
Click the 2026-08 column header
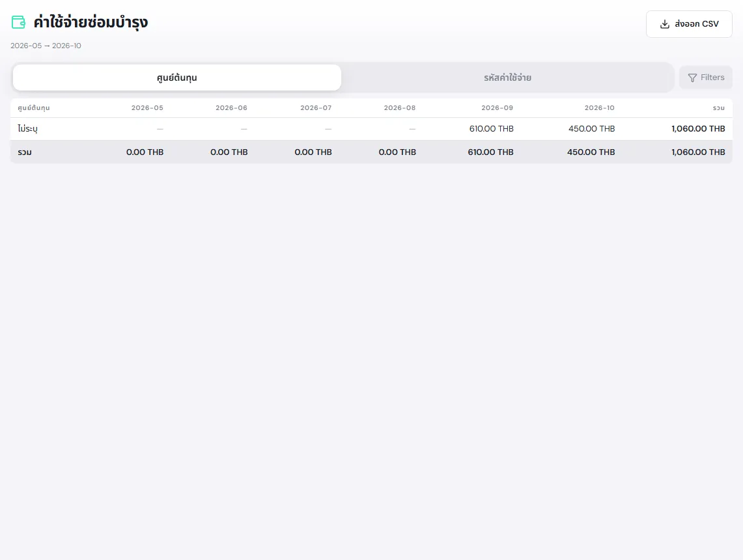(x=399, y=108)
